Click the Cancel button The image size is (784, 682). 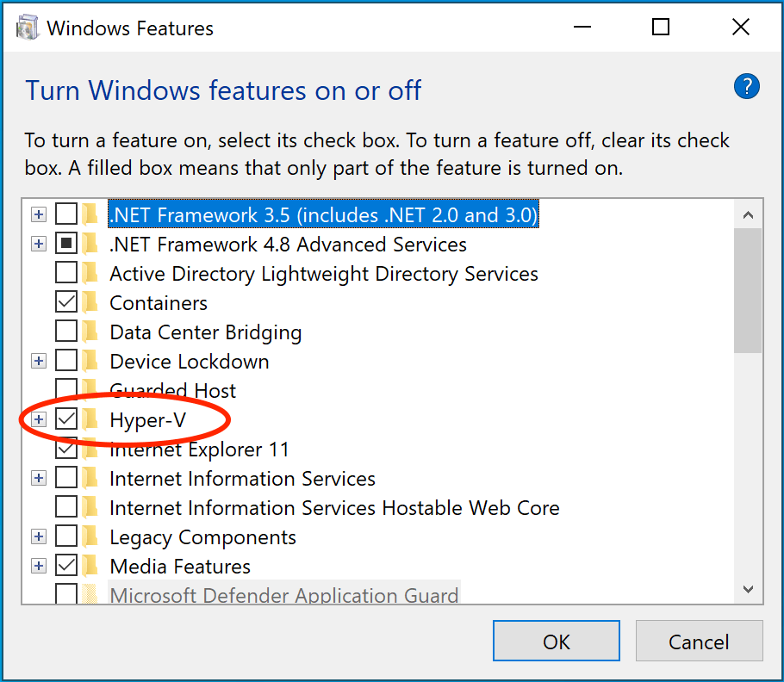[699, 641]
